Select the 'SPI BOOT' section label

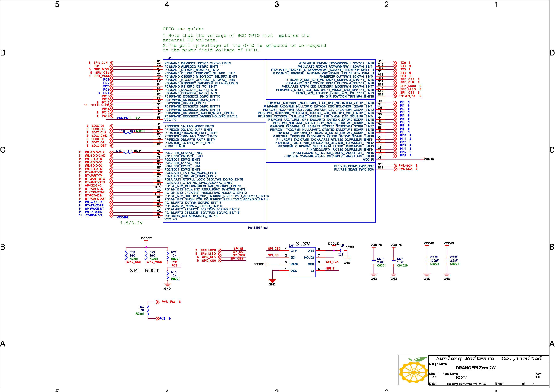[x=144, y=271]
